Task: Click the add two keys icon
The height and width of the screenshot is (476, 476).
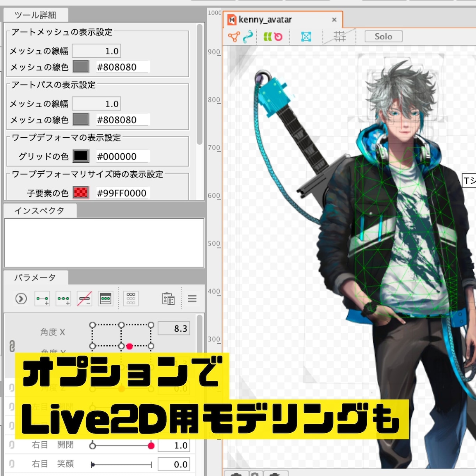Action: 42,299
